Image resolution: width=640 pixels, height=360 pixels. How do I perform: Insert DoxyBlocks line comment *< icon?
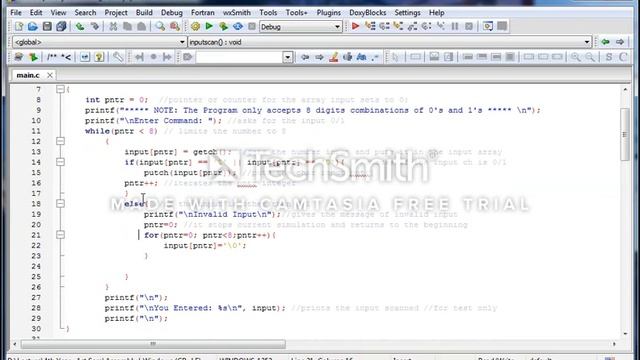66,57
